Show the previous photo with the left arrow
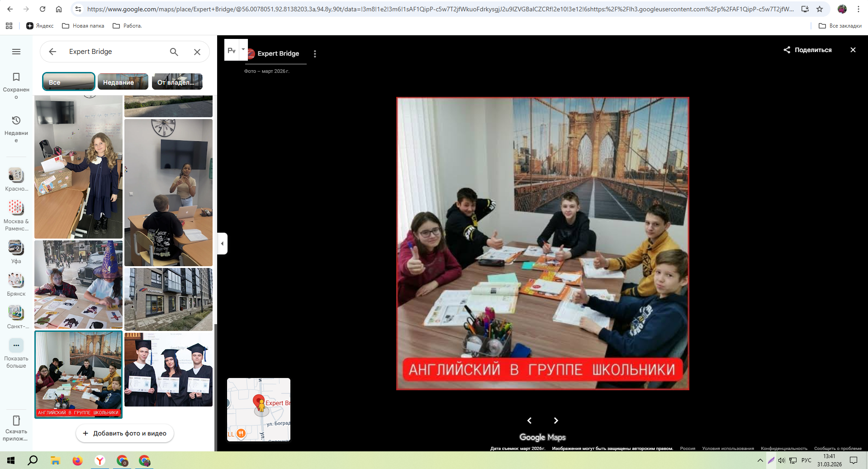This screenshot has width=868, height=469. pos(529,421)
